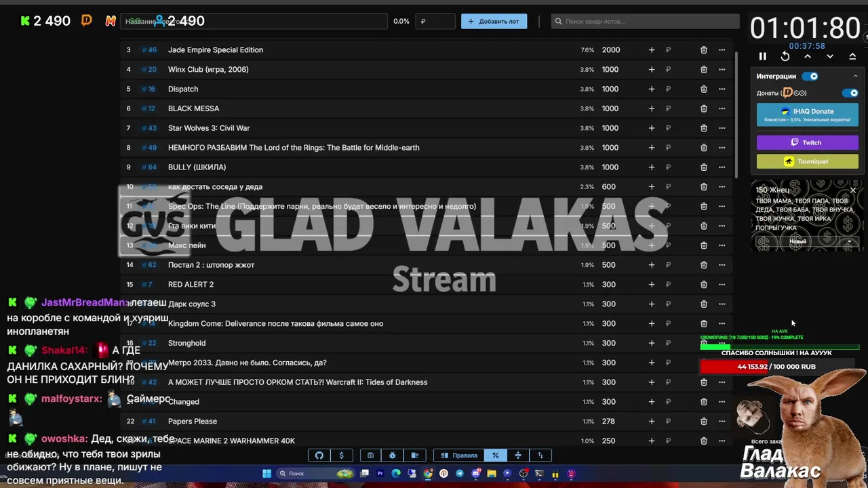The width and height of the screenshot is (868, 488).
Task: Click the sort arrows icon in bottom toolbar
Action: [540, 455]
